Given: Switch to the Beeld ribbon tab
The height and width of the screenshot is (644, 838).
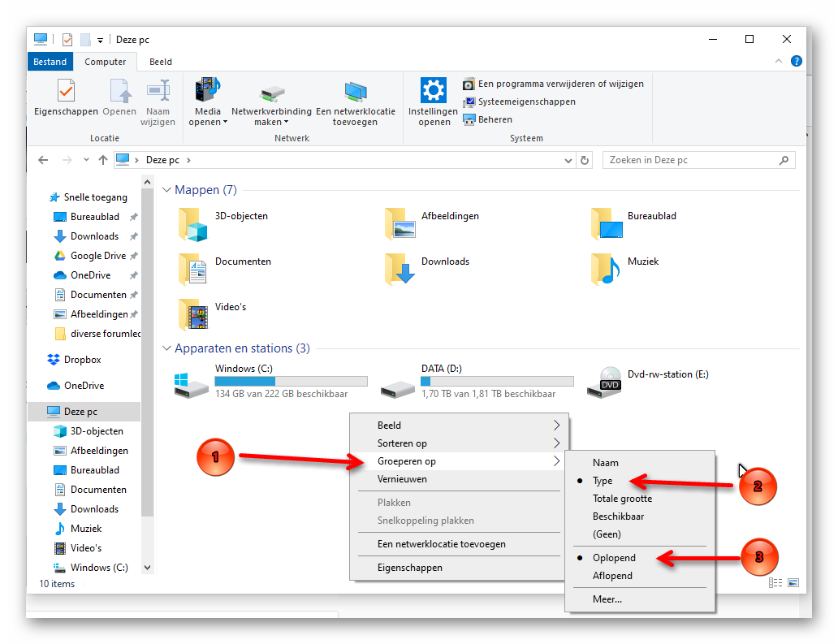Looking at the screenshot, I should point(160,62).
